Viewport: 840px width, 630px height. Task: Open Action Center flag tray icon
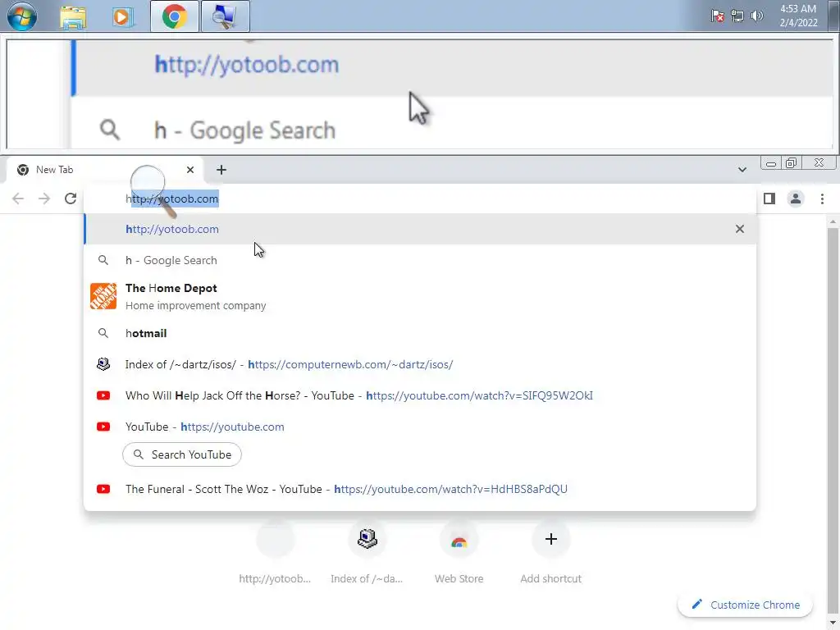(x=717, y=16)
